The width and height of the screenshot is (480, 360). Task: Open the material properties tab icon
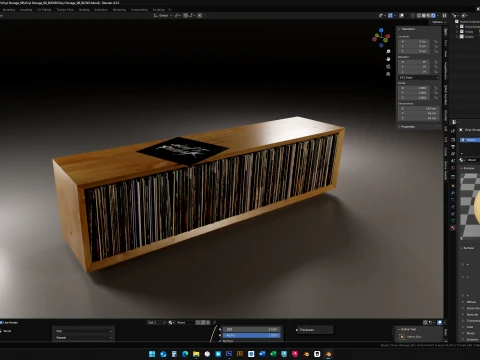coord(453,228)
